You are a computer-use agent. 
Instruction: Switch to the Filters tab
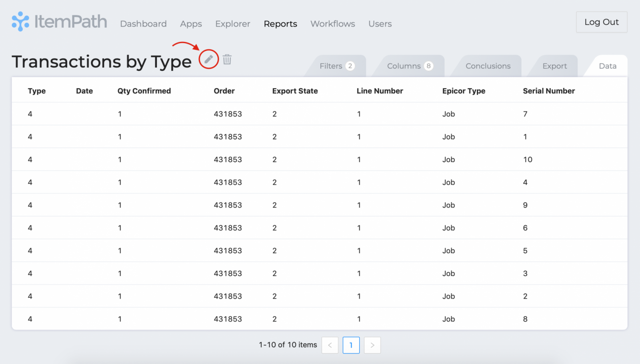336,66
